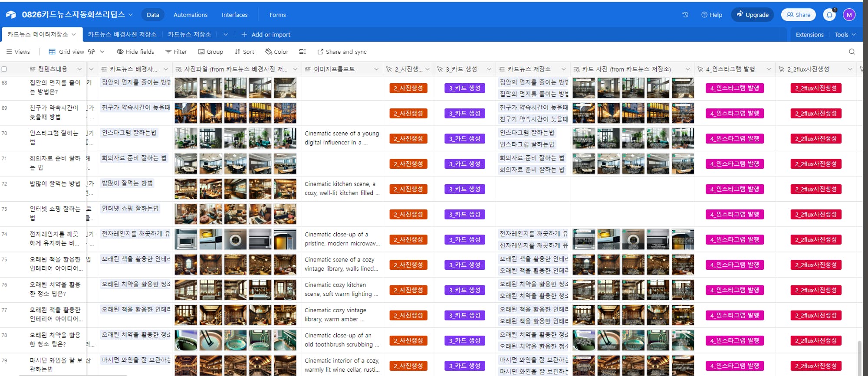Open the base history icon
Screen dimensions: 868x376
pos(685,15)
